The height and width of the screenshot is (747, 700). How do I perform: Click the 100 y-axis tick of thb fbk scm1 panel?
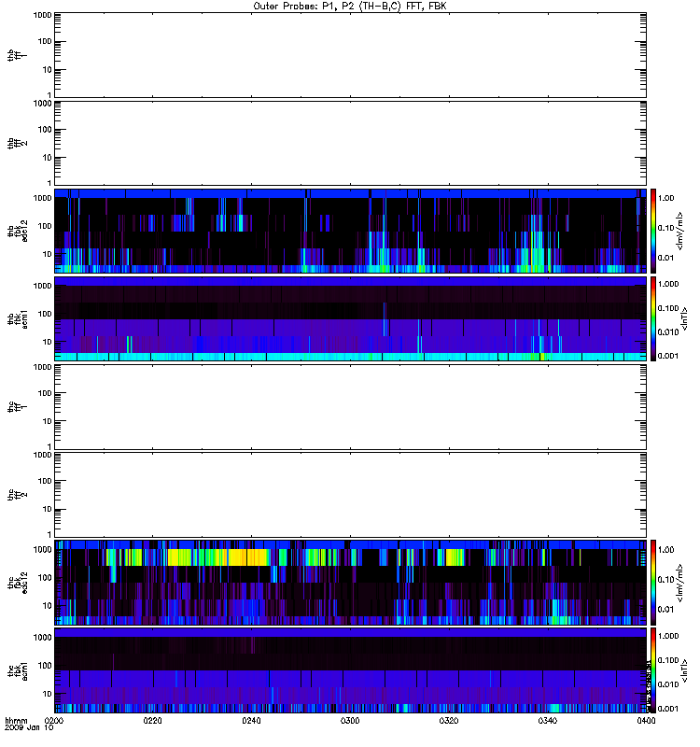click(44, 314)
